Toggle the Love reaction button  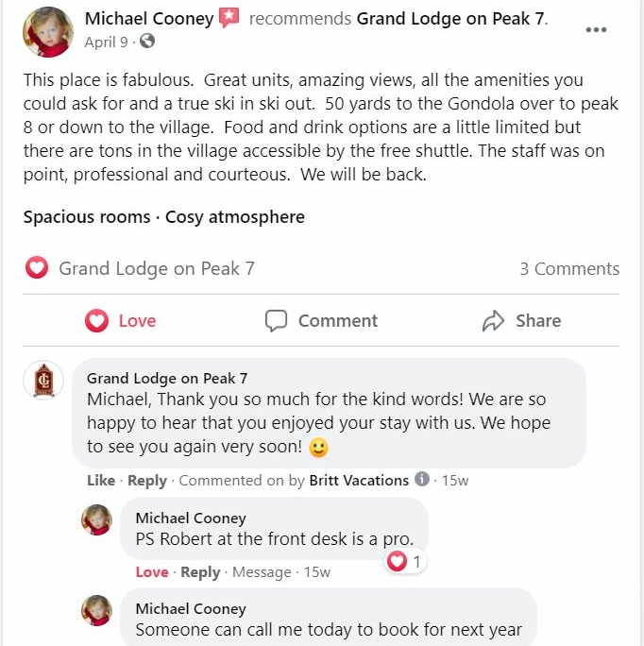pyautogui.click(x=121, y=320)
